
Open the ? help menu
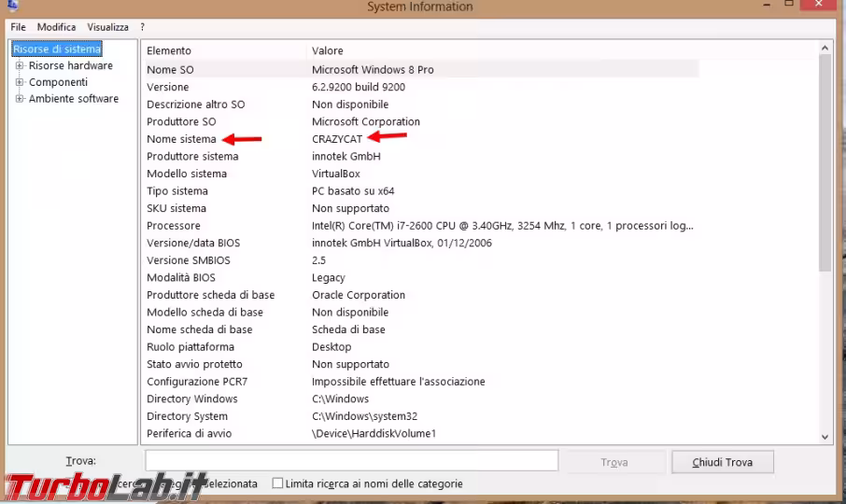click(x=143, y=27)
